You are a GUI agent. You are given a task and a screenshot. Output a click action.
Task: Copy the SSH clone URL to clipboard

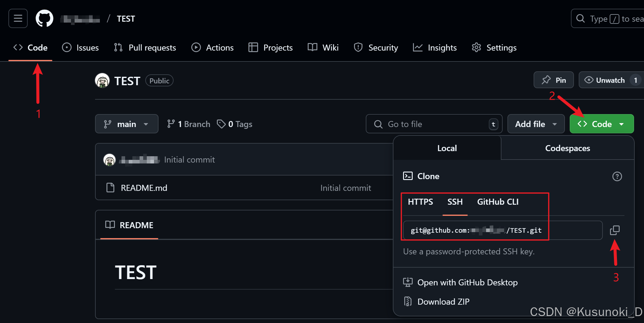click(x=615, y=230)
